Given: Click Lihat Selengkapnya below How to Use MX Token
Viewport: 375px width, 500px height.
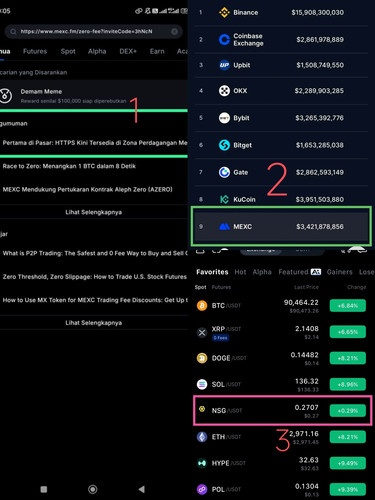Looking at the screenshot, I should [94, 323].
